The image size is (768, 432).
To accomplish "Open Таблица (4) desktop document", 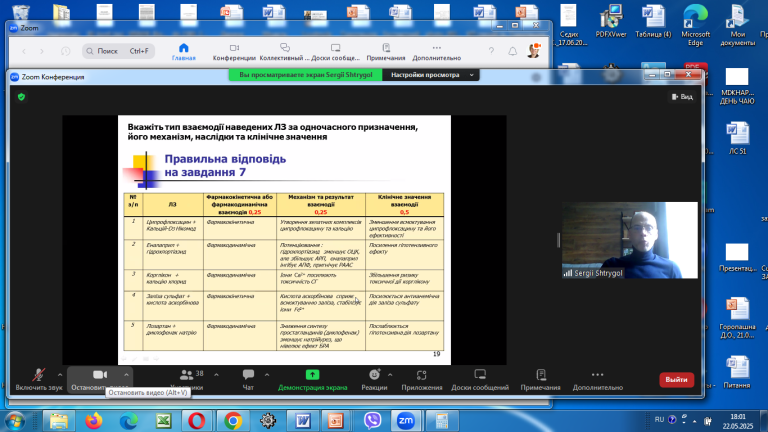I will pyautogui.click(x=653, y=21).
